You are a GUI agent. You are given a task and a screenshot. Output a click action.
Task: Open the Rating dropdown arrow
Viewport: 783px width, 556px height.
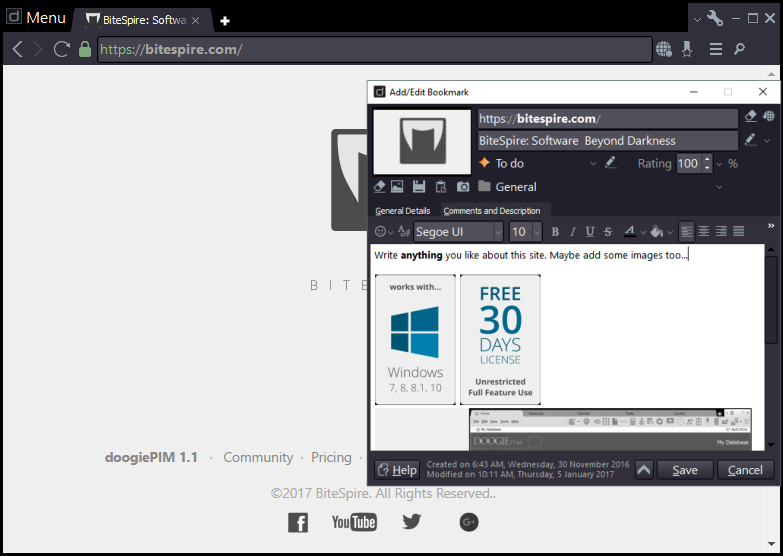720,164
